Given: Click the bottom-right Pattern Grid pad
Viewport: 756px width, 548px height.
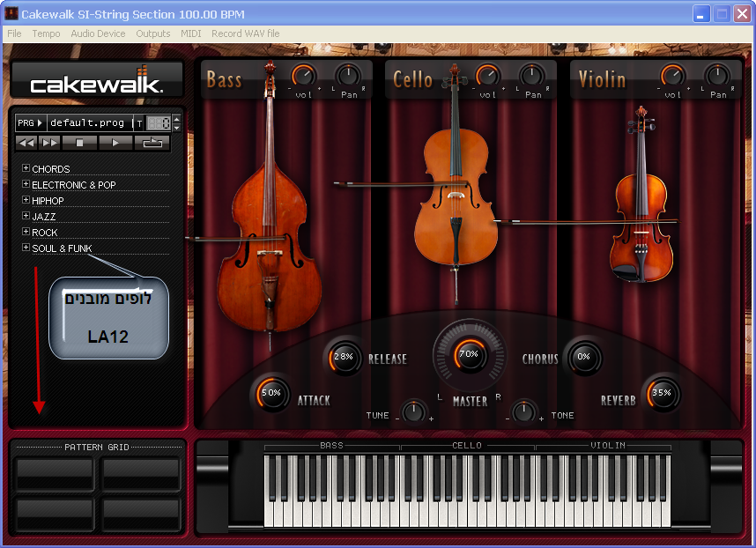Looking at the screenshot, I should (141, 515).
